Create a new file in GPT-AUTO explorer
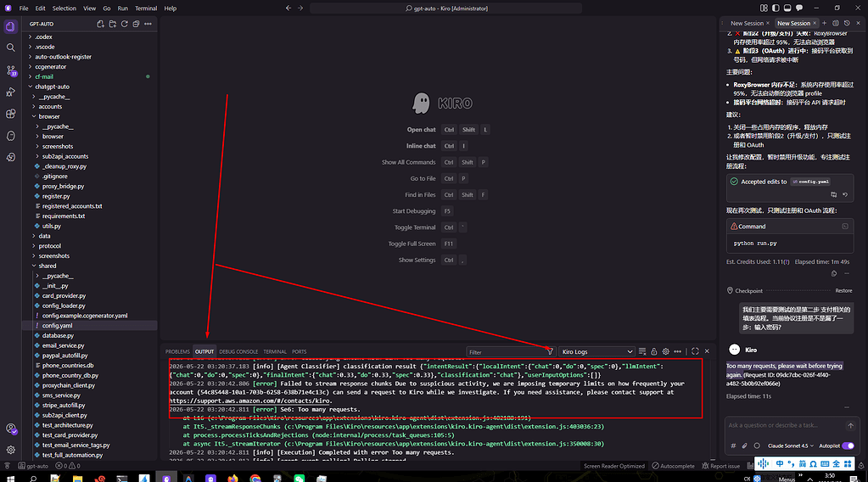868x482 pixels. pos(100,24)
